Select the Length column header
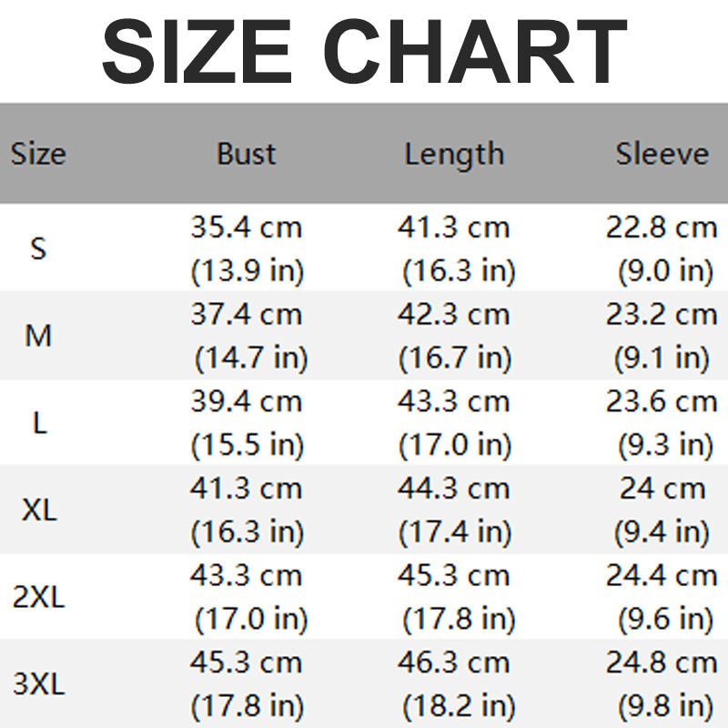 [x=454, y=154]
